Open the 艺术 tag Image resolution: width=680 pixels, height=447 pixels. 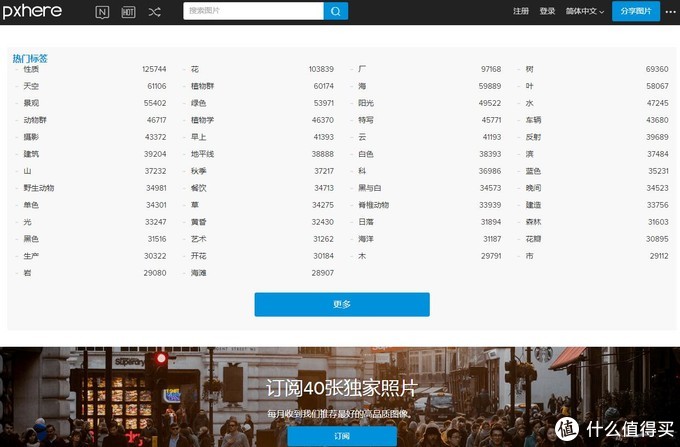pos(199,239)
